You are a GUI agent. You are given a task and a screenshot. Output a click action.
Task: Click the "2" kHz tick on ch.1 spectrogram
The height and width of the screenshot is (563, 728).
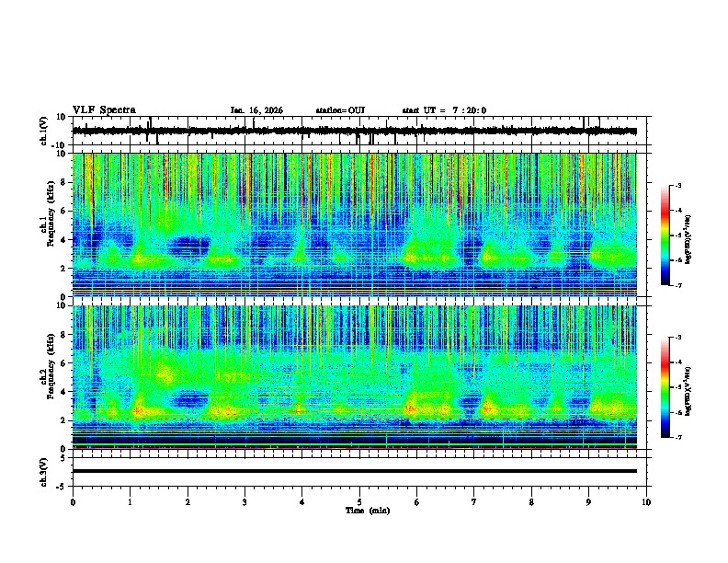64,269
